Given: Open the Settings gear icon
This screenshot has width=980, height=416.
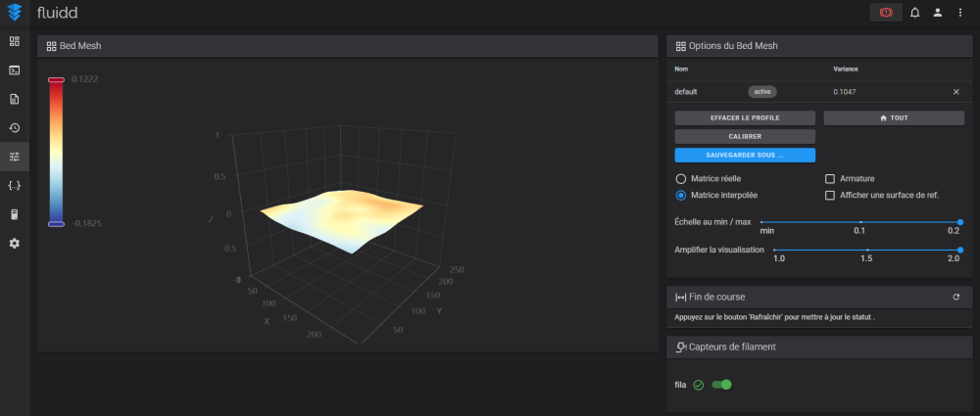Looking at the screenshot, I should click(x=15, y=244).
